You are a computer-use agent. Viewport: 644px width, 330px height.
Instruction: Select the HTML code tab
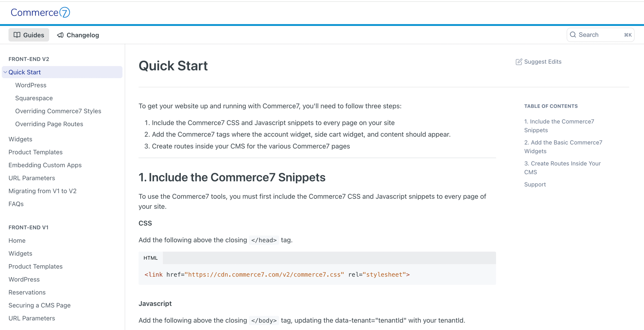[151, 258]
